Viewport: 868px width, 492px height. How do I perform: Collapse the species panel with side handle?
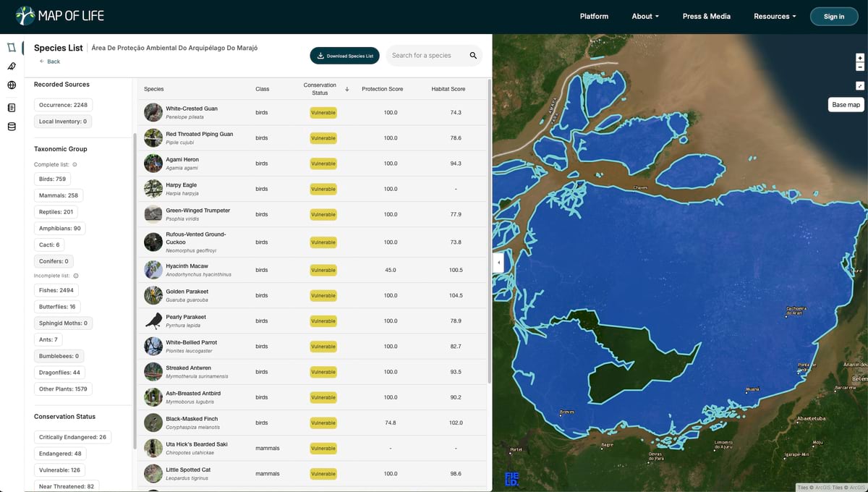[498, 262]
